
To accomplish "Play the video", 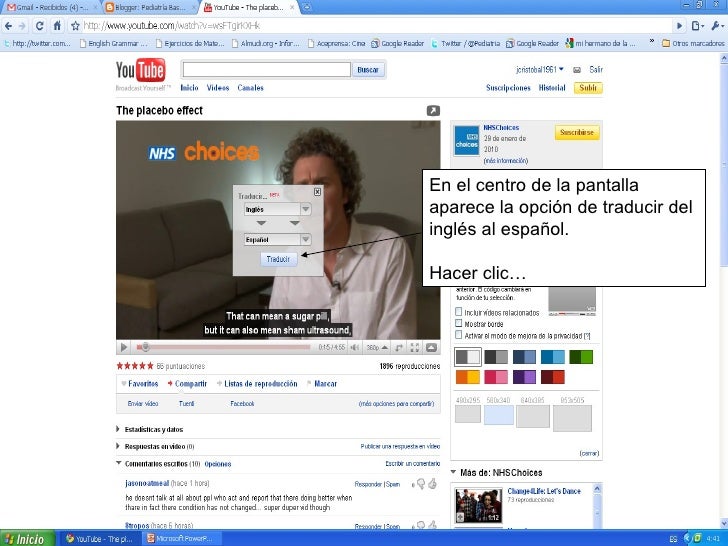I will (x=124, y=347).
